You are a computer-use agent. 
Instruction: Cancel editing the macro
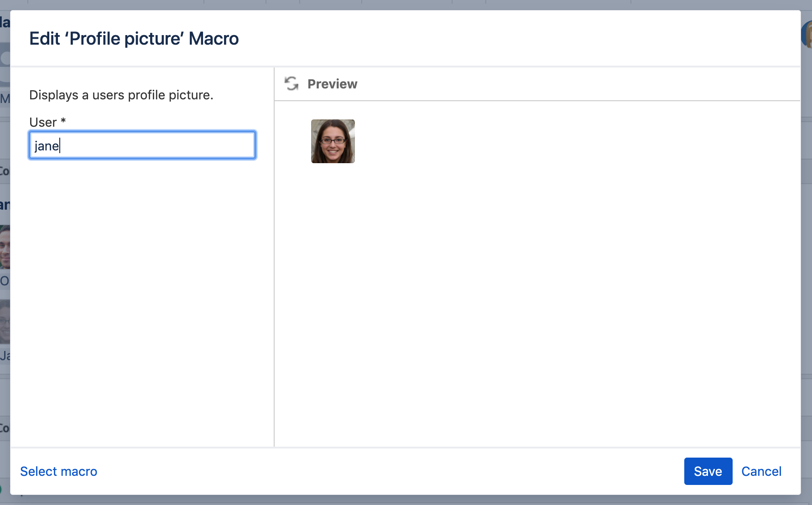761,471
